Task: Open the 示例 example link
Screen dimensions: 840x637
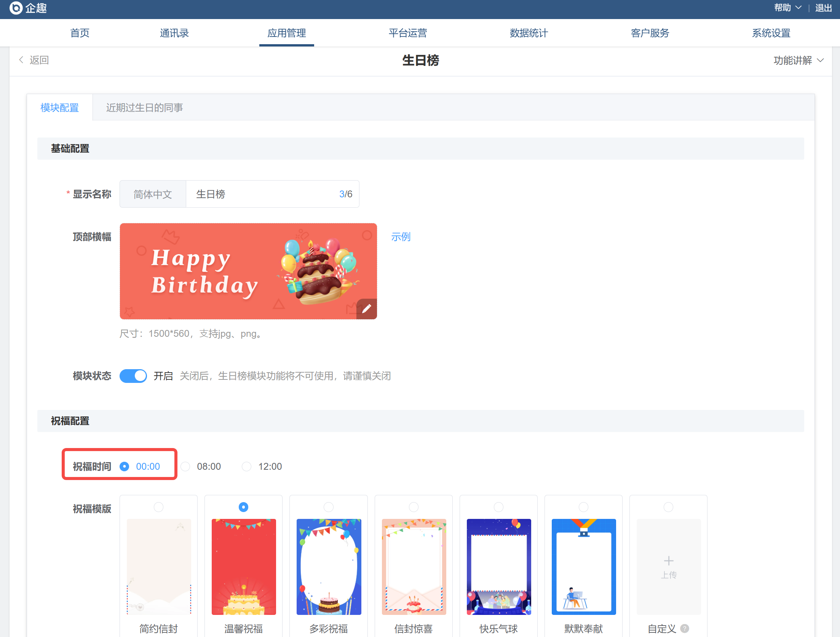Action: [401, 237]
